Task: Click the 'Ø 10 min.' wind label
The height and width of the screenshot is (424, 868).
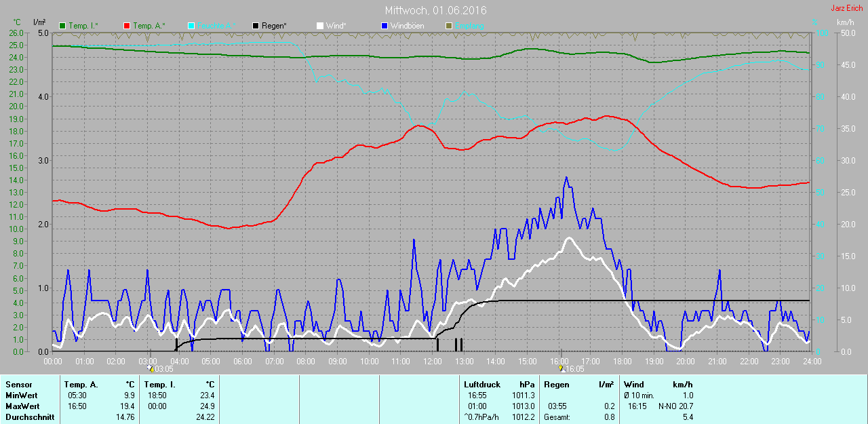Action: point(639,396)
